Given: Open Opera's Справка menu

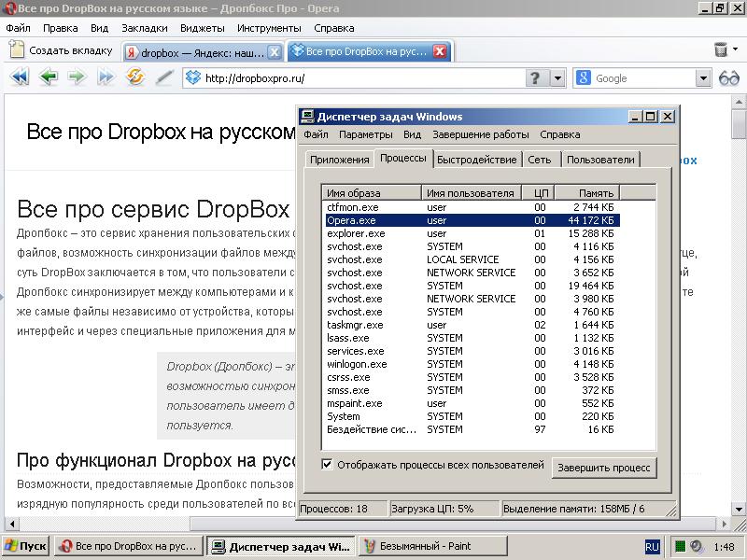Looking at the screenshot, I should [334, 28].
